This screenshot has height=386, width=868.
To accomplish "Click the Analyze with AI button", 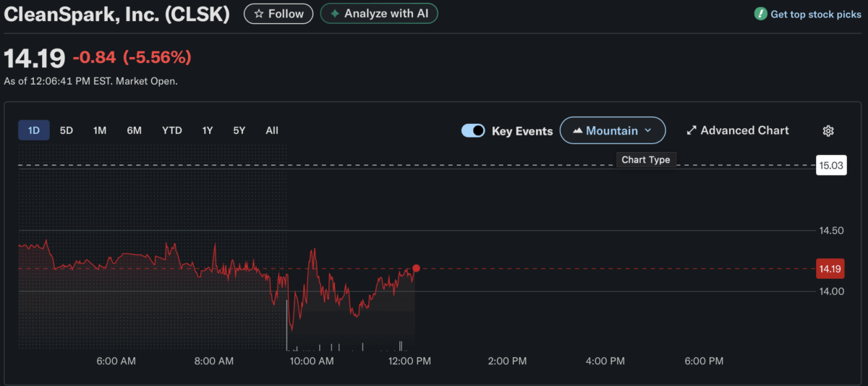I will (379, 14).
